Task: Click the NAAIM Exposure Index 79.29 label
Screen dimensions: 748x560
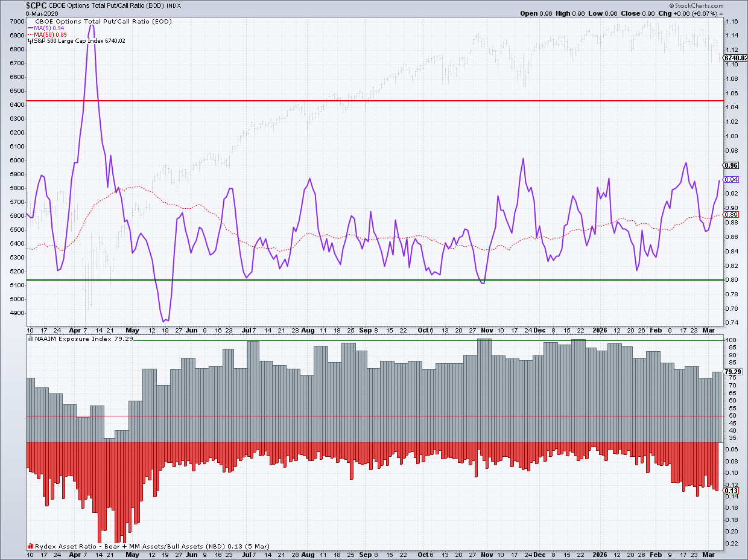Action: click(x=84, y=339)
